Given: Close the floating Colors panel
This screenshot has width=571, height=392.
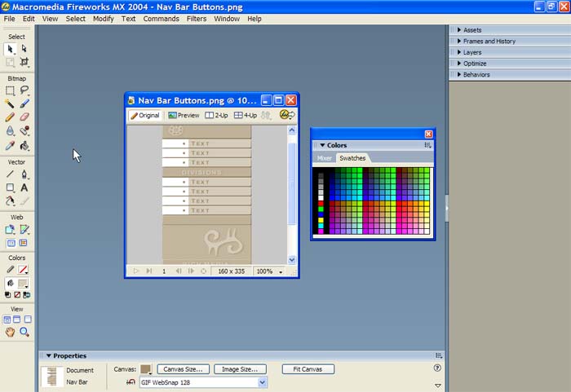Looking at the screenshot, I should 428,134.
